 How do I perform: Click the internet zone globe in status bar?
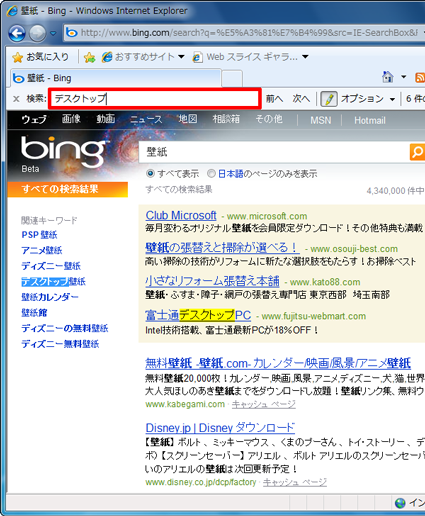(400, 503)
